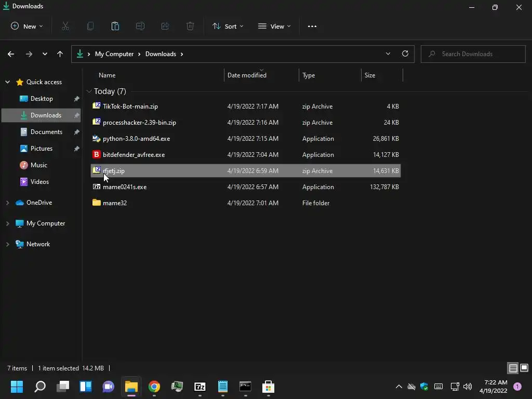Expand the OneDrive tree node

(x=7, y=203)
